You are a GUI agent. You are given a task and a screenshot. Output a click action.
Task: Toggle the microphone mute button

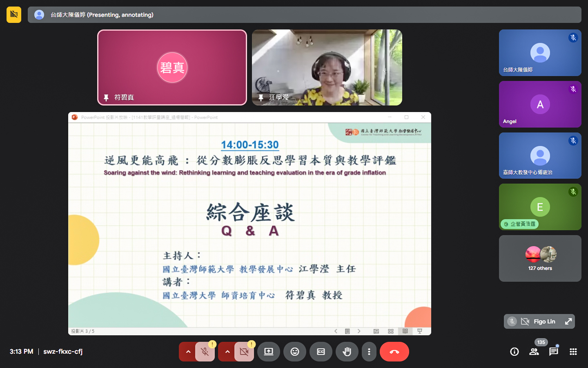[205, 352]
